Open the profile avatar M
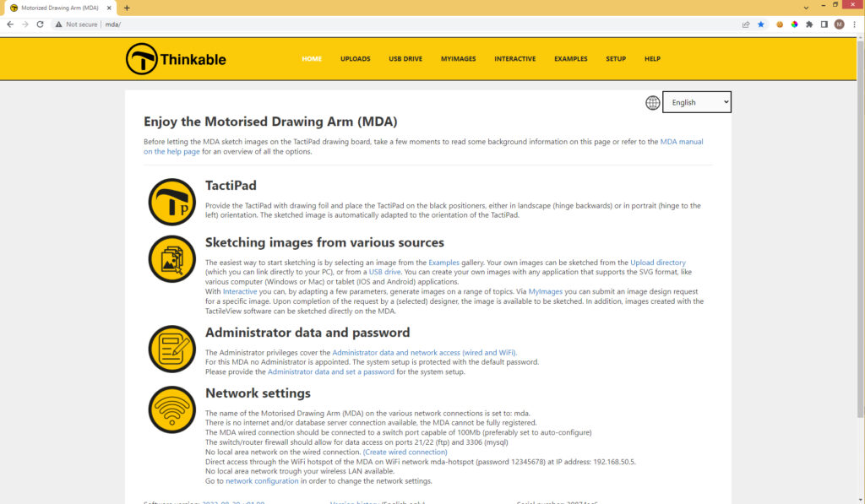865x504 pixels. [839, 24]
